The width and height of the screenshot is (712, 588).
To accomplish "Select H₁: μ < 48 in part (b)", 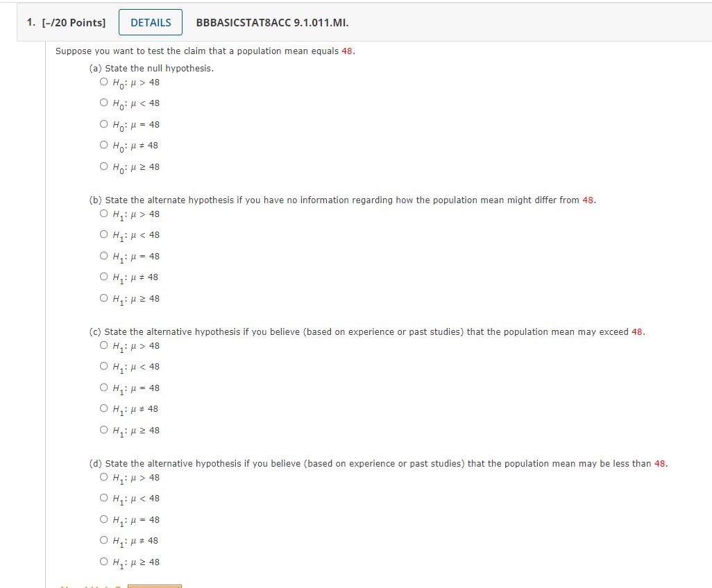I will pos(103,234).
